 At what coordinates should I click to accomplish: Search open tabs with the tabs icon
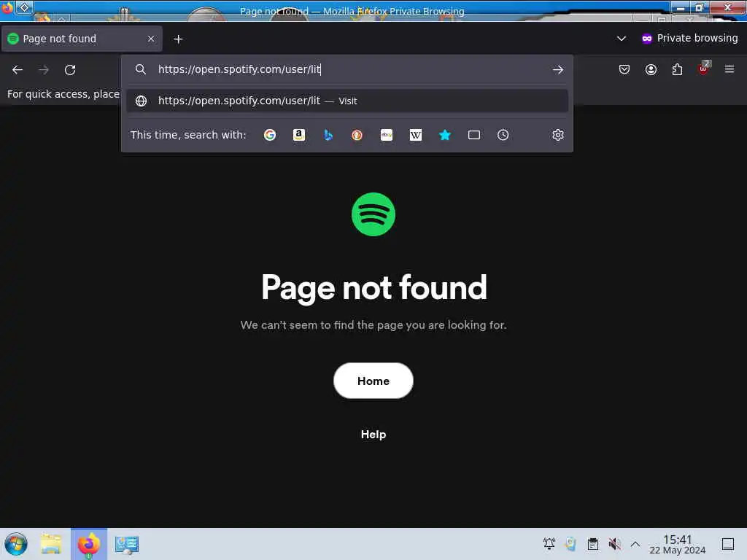[x=474, y=135]
